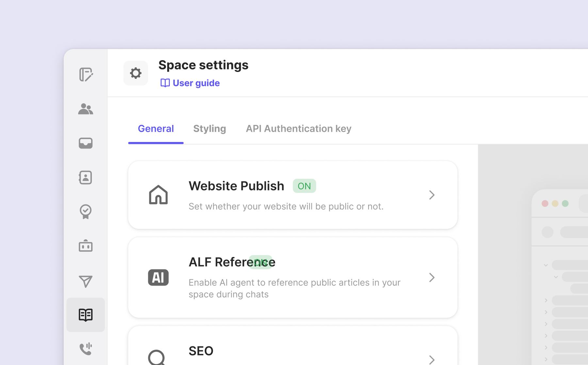This screenshot has width=588, height=365.
Task: Expand the SEO chevron arrow
Action: tap(432, 360)
